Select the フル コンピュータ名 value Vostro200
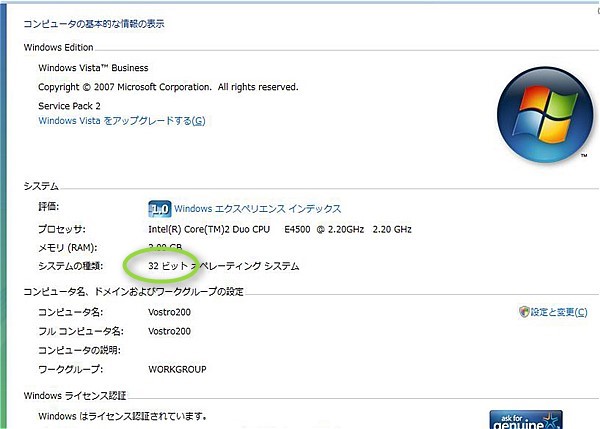600x429 pixels. tap(169, 331)
